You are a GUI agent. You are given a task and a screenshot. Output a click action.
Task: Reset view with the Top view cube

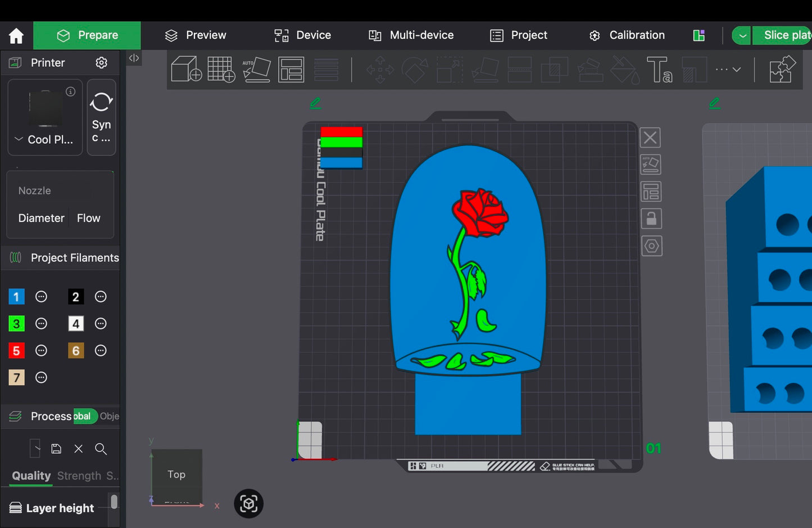pyautogui.click(x=176, y=475)
